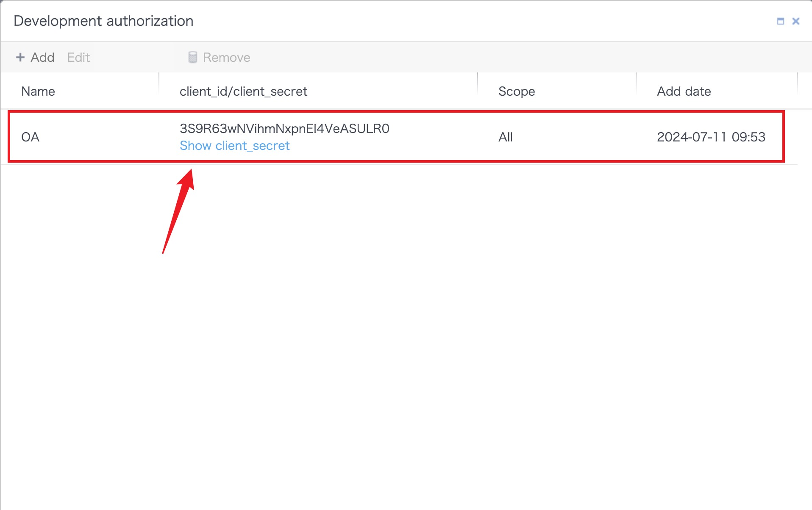The width and height of the screenshot is (812, 510).
Task: Close the Development authorization dialog
Action: pyautogui.click(x=796, y=21)
